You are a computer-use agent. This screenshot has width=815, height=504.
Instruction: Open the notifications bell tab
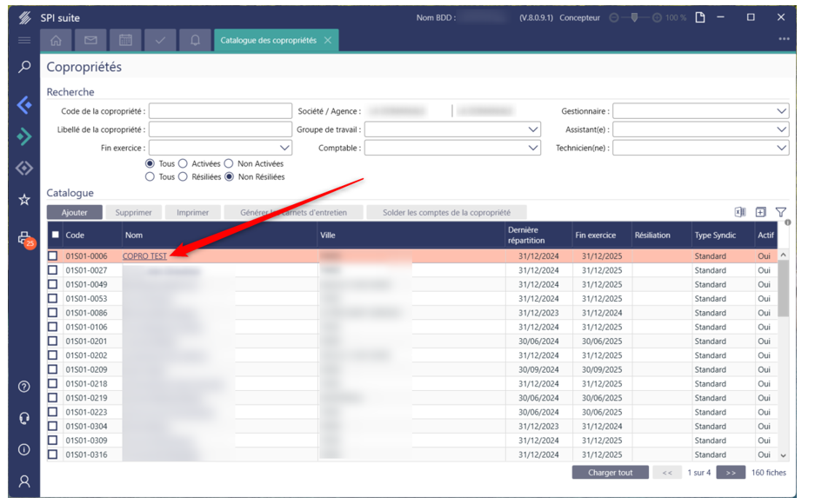(195, 40)
